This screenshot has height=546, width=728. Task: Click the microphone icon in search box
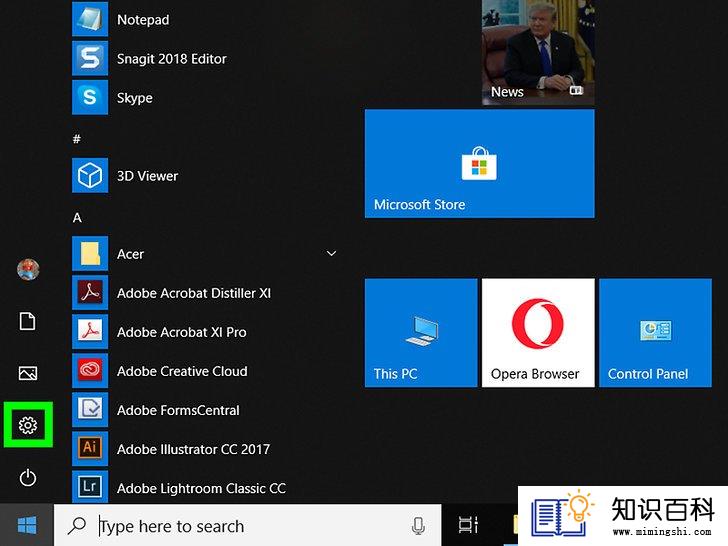click(x=418, y=526)
